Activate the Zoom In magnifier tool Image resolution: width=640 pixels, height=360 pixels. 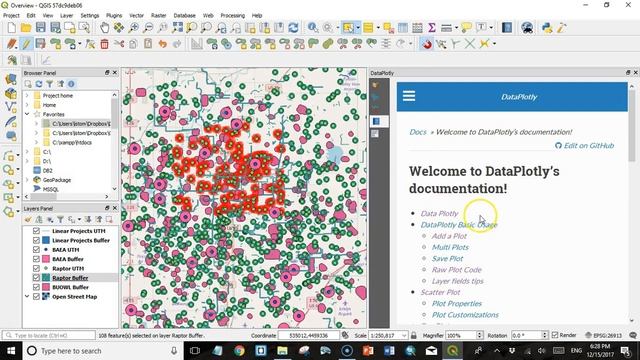[x=133, y=28]
